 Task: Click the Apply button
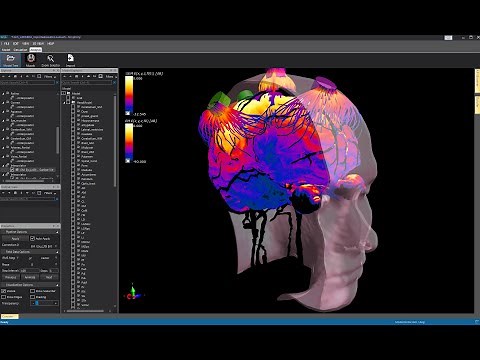click(15, 239)
